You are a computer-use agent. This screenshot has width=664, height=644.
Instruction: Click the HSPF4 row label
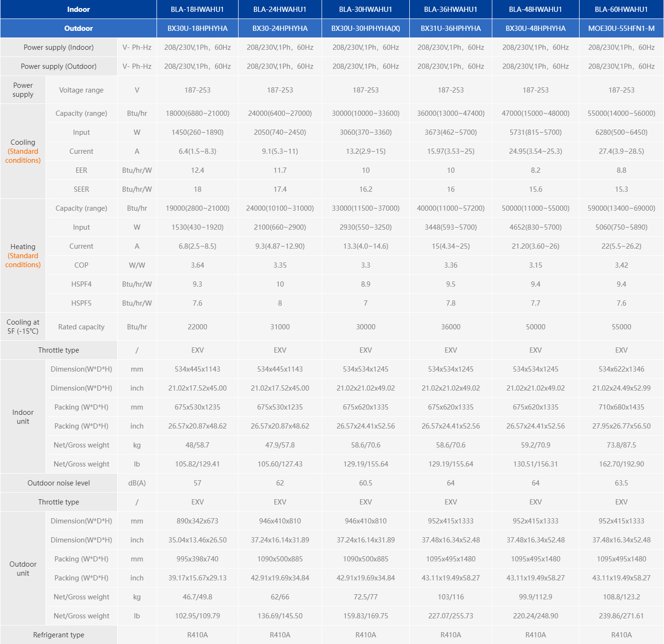(81, 284)
